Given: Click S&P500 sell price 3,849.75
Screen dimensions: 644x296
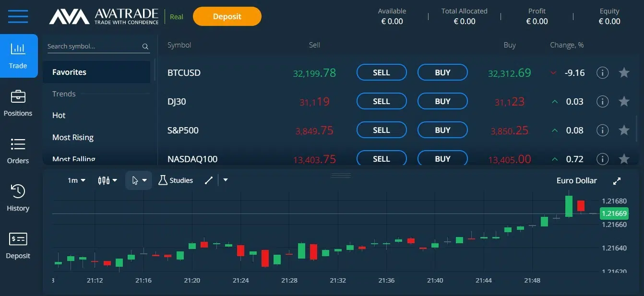Looking at the screenshot, I should (x=314, y=130).
